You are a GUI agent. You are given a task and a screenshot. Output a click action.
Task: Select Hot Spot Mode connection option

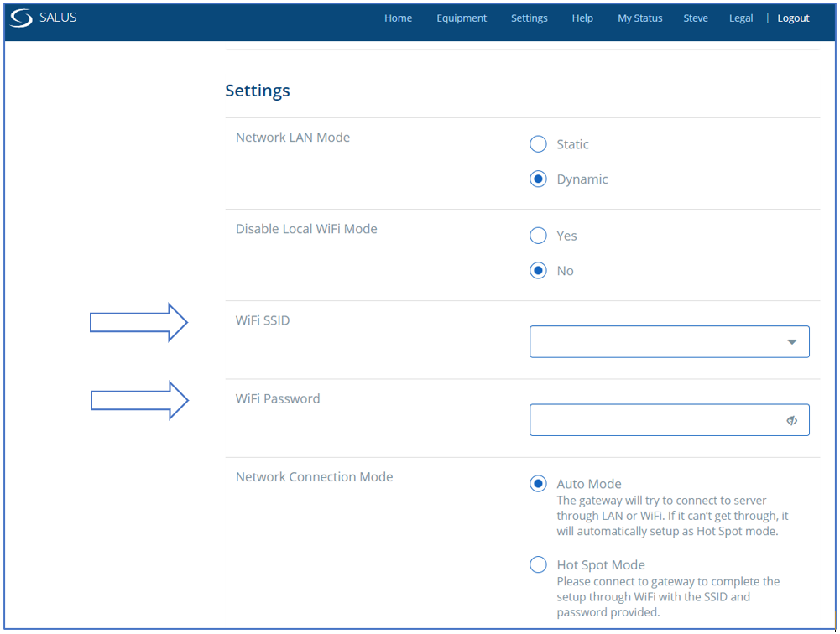coord(538,564)
